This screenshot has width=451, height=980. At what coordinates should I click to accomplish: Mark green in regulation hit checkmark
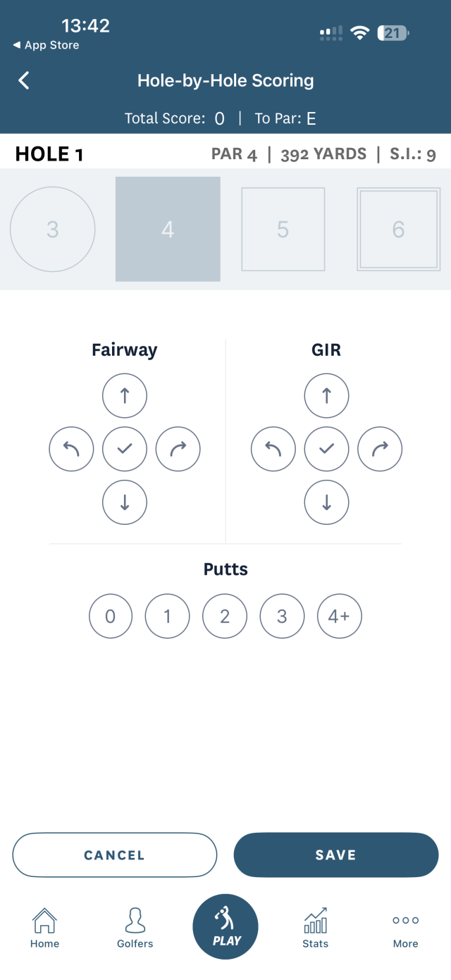[x=326, y=449]
